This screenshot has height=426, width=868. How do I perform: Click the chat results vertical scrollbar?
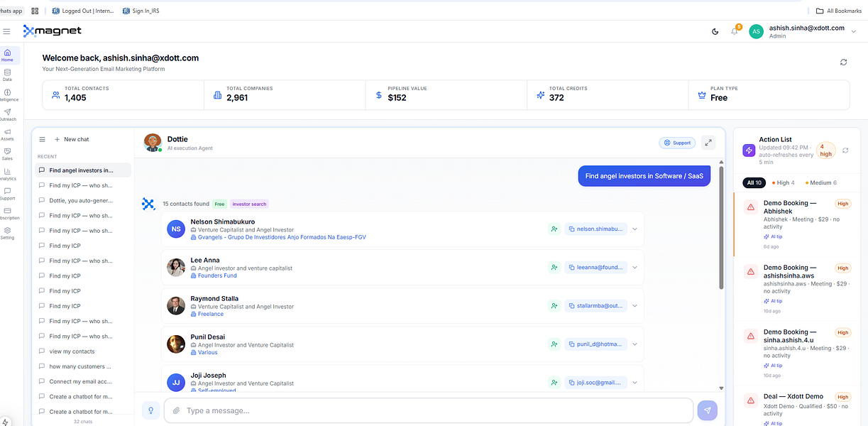coord(722,227)
